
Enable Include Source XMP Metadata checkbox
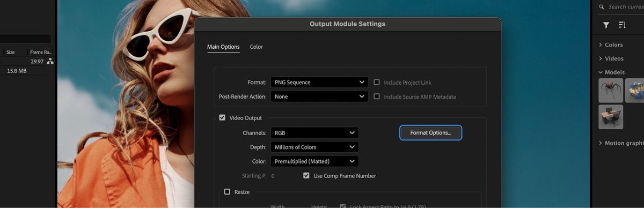[377, 97]
